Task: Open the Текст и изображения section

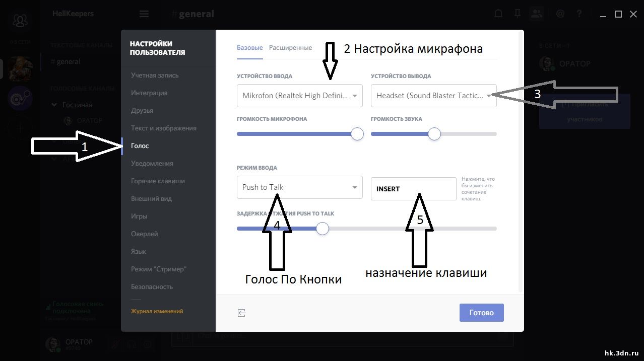Action: [x=164, y=128]
